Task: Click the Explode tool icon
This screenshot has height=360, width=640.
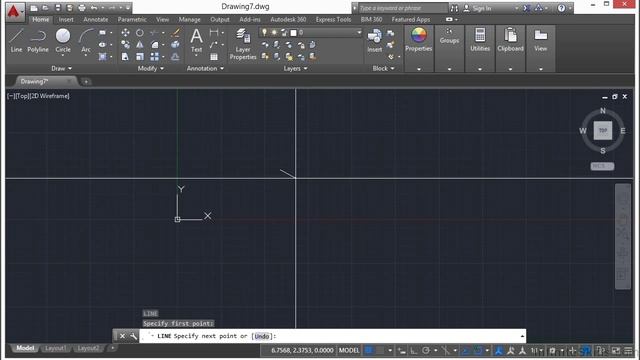Action: point(176,44)
